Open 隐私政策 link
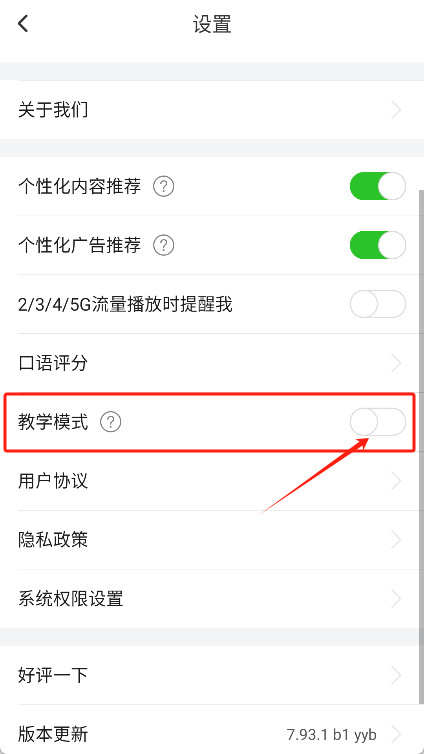424x754 pixels. tap(210, 540)
